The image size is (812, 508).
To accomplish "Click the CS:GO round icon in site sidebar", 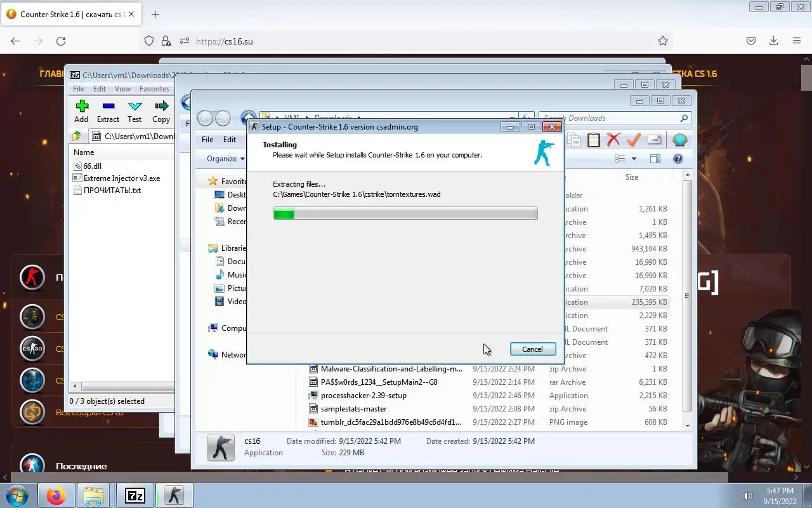I will click(32, 349).
